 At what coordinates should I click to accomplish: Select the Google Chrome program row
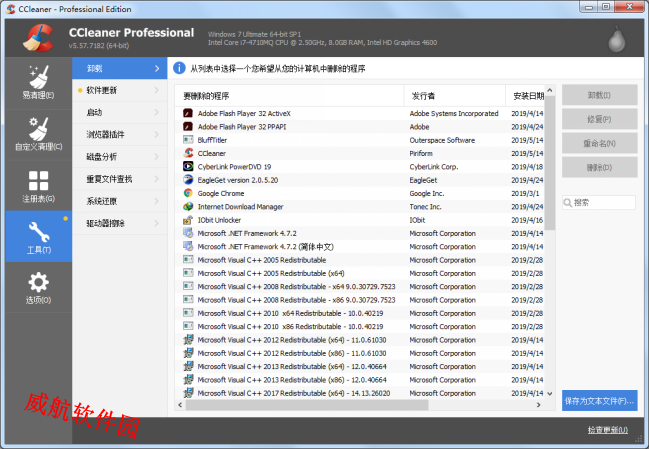(x=360, y=193)
